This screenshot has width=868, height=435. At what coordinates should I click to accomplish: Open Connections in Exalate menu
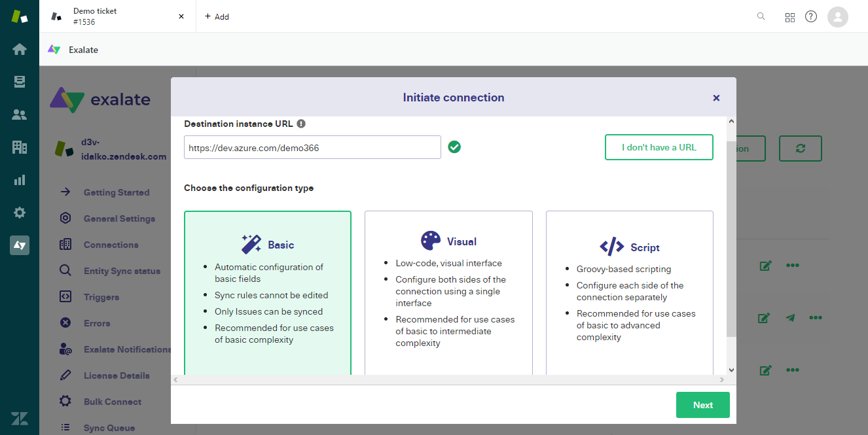click(x=111, y=245)
